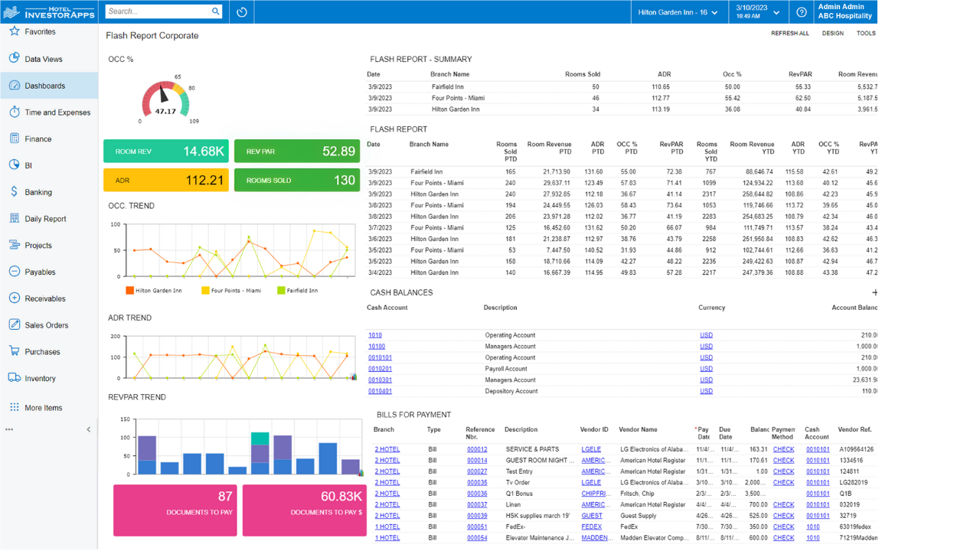Toggle Fairfield Inn legend swatch
Viewport: 980px width, 551px height.
pyautogui.click(x=281, y=291)
